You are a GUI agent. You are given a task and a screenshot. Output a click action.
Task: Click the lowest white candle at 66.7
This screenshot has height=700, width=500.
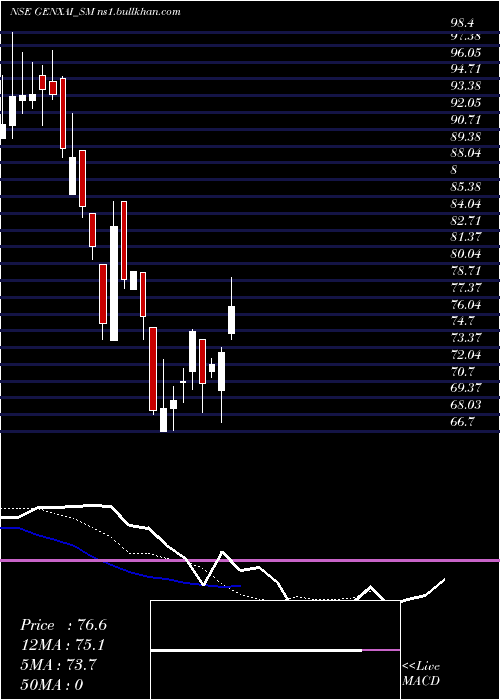(163, 420)
